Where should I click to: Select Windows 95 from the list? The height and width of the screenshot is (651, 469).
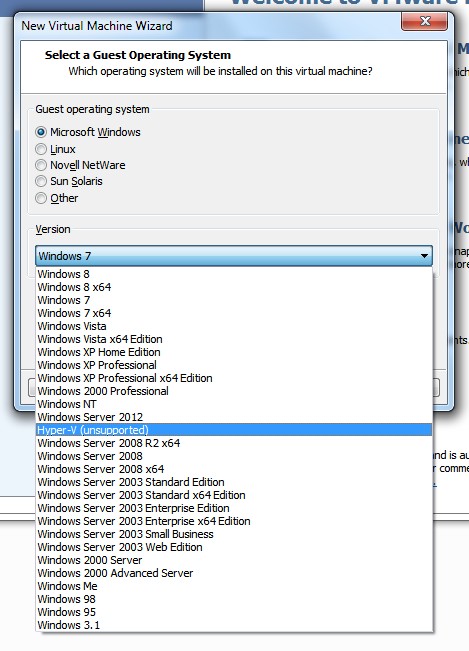click(234, 612)
